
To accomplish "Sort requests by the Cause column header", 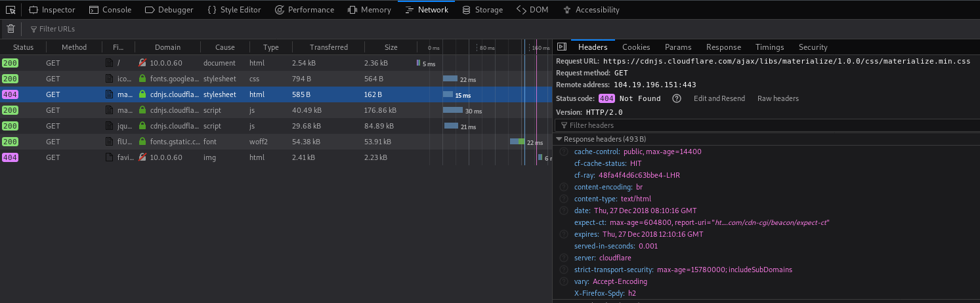I will pos(225,47).
